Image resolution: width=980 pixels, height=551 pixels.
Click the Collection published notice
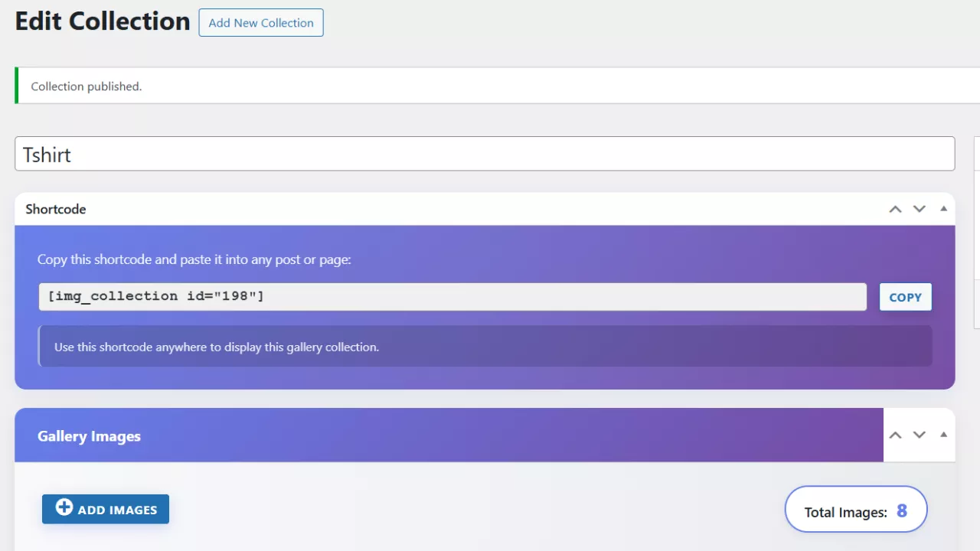pos(87,86)
